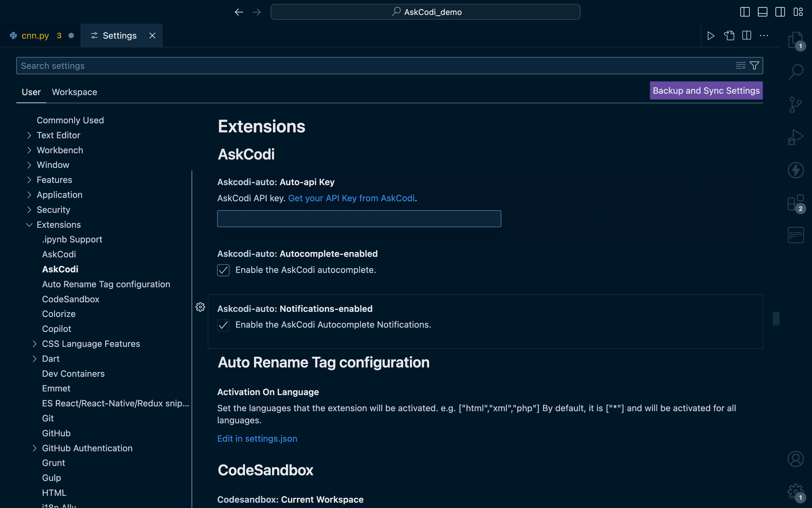Switch to Workspace settings tab
812x508 pixels.
[74, 92]
